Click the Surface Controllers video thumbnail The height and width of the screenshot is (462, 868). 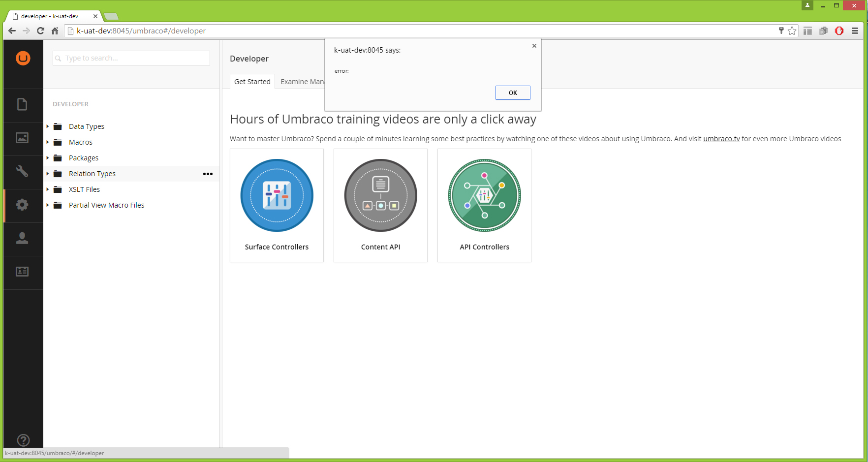277,195
